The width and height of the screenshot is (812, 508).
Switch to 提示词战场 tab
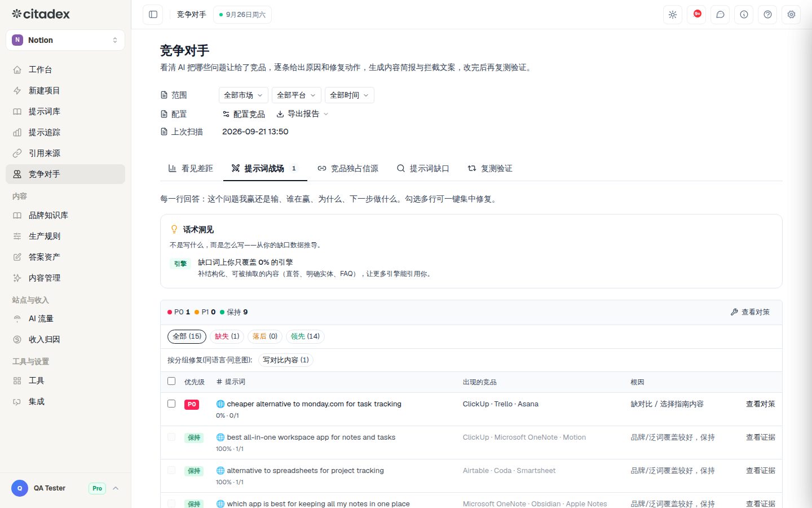coord(264,168)
